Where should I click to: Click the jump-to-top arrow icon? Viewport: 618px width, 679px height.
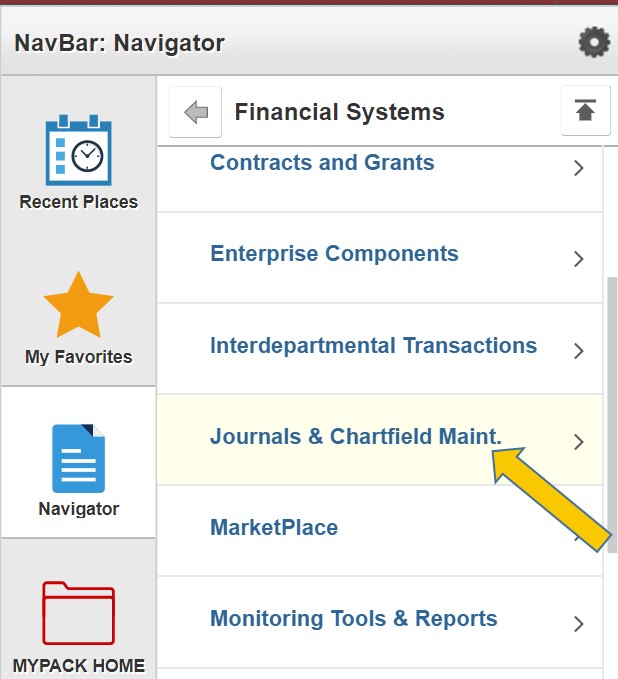coord(586,111)
